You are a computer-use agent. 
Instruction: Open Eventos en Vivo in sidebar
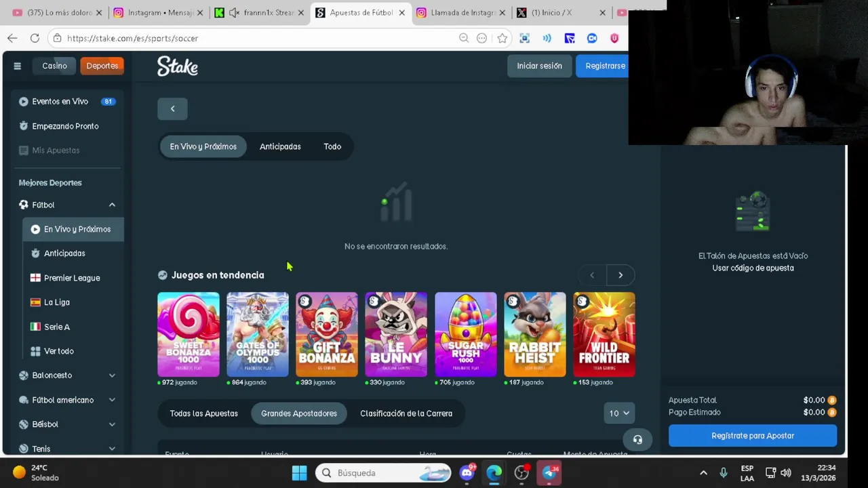pos(68,101)
